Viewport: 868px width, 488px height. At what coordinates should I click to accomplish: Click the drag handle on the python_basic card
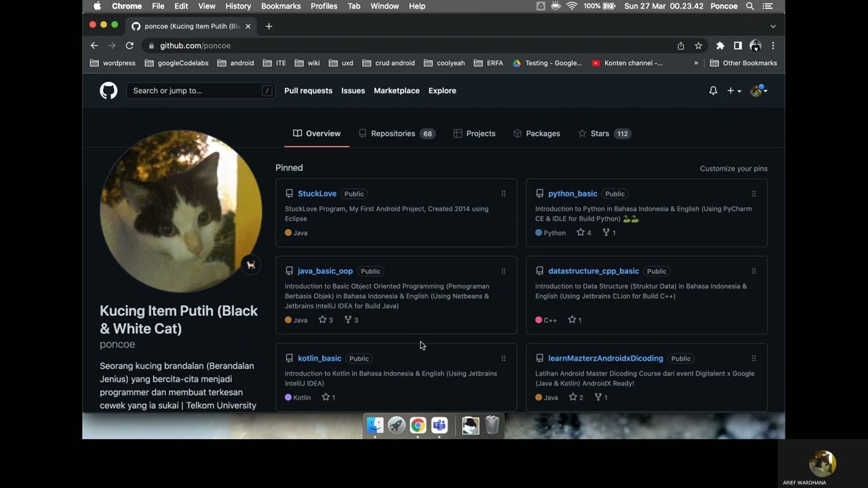pos(753,194)
